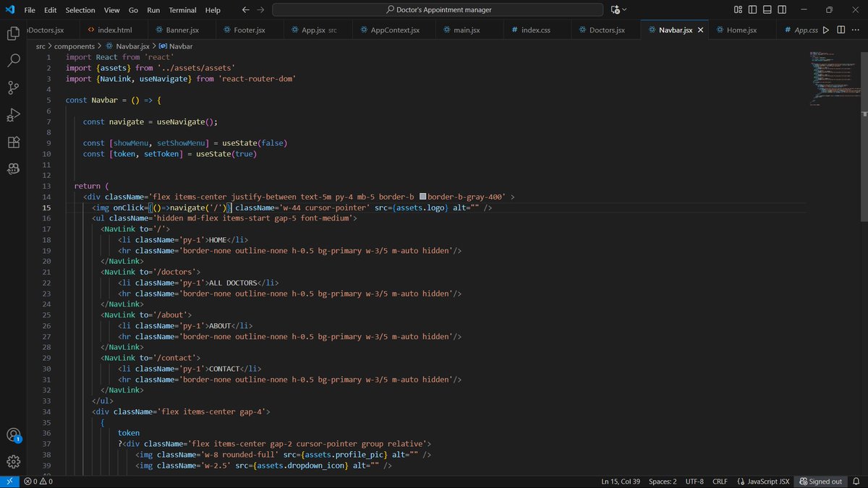Open the Extensions view
Screen dimensions: 868x488
pos(13,142)
